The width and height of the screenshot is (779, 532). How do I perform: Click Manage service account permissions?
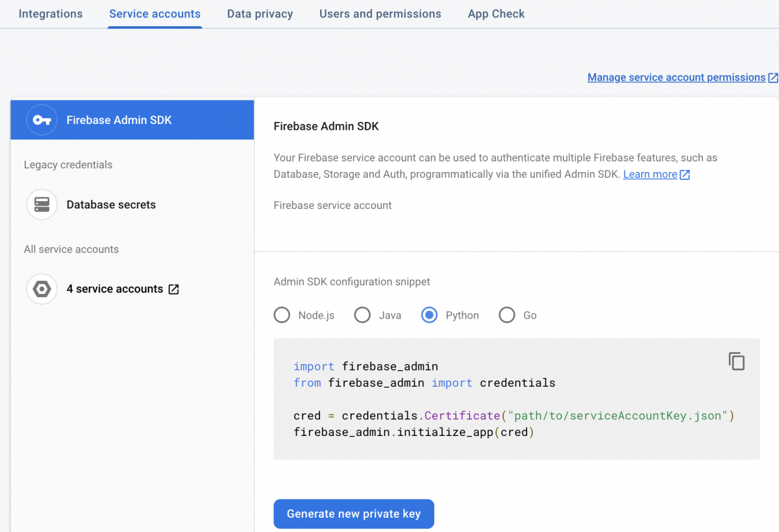click(x=675, y=77)
